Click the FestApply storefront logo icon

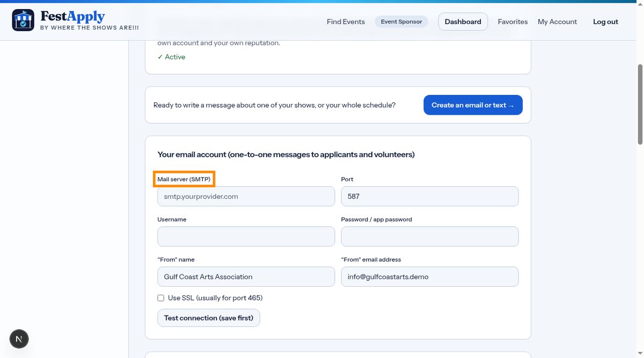coord(23,20)
